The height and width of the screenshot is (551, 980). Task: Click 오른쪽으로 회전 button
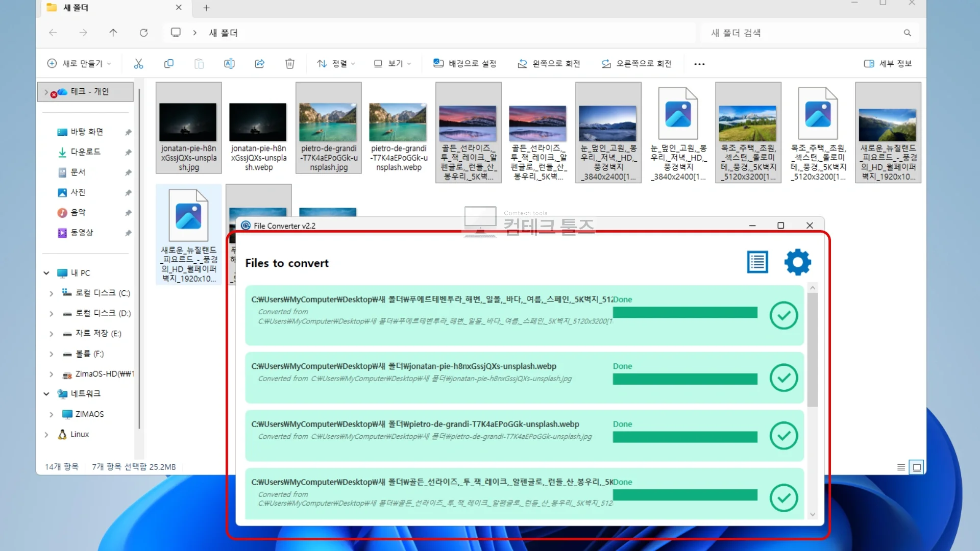[x=636, y=64]
